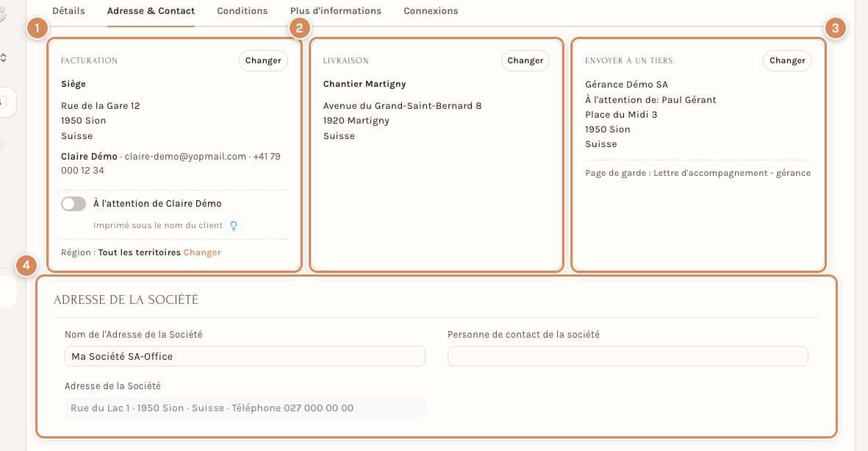The image size is (868, 451).
Task: Click Gérance Démo SA text
Action: tap(626, 84)
